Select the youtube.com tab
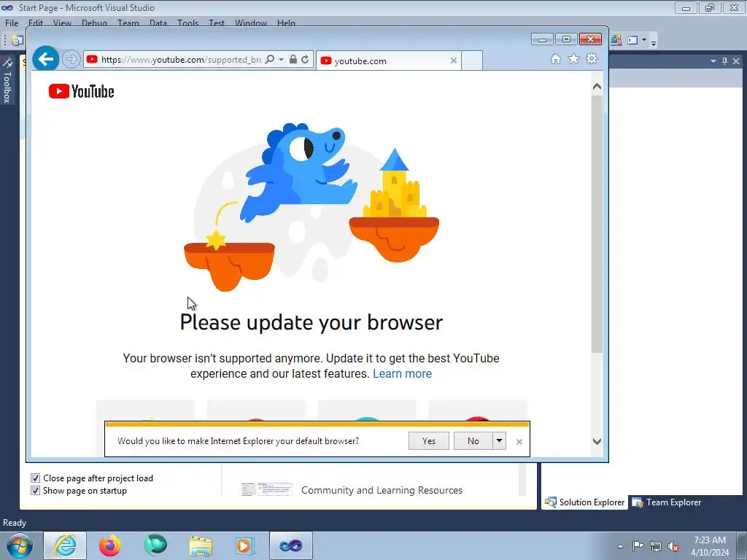 tap(388, 61)
